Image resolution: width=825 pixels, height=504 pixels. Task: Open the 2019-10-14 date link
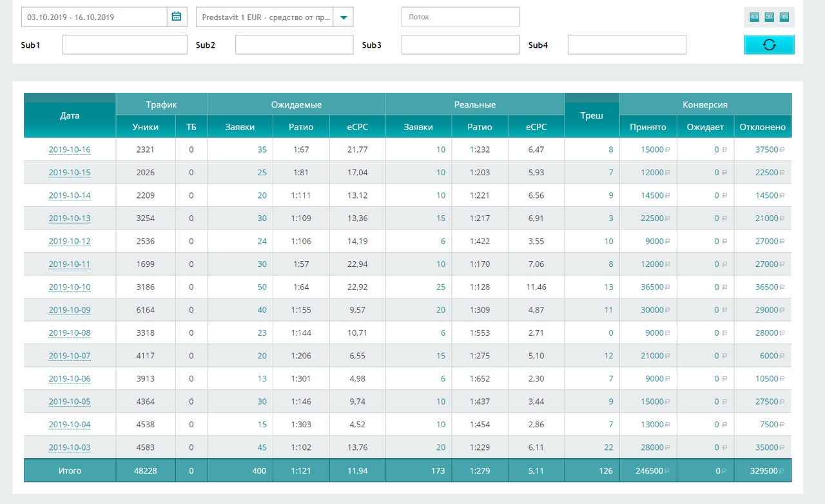[x=70, y=195]
